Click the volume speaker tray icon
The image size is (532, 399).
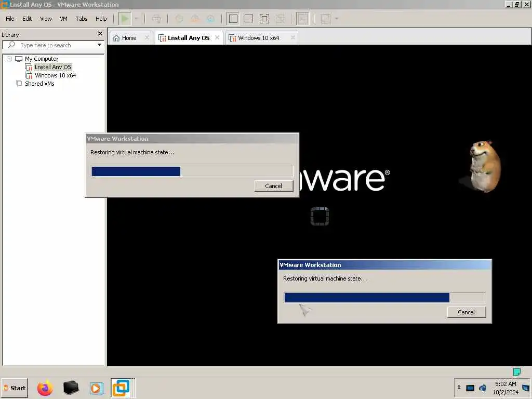click(483, 388)
